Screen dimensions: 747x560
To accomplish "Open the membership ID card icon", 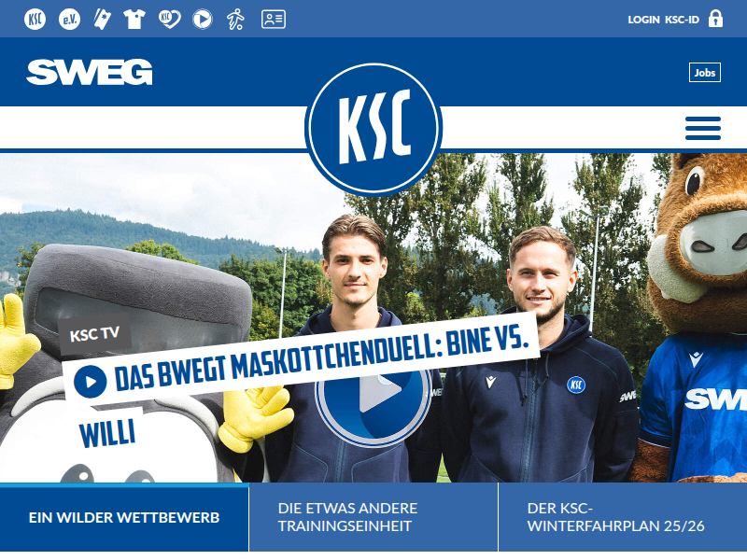I will tap(274, 20).
